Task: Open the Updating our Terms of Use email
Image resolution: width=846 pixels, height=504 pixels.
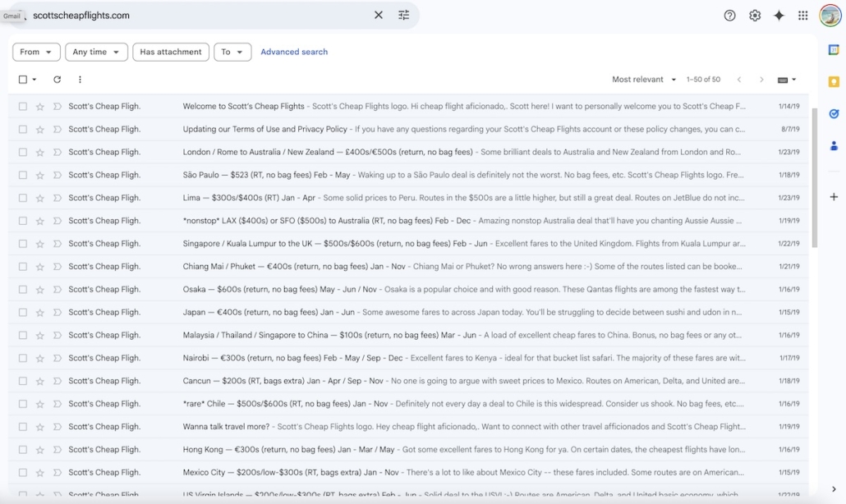Action: pyautogui.click(x=408, y=130)
